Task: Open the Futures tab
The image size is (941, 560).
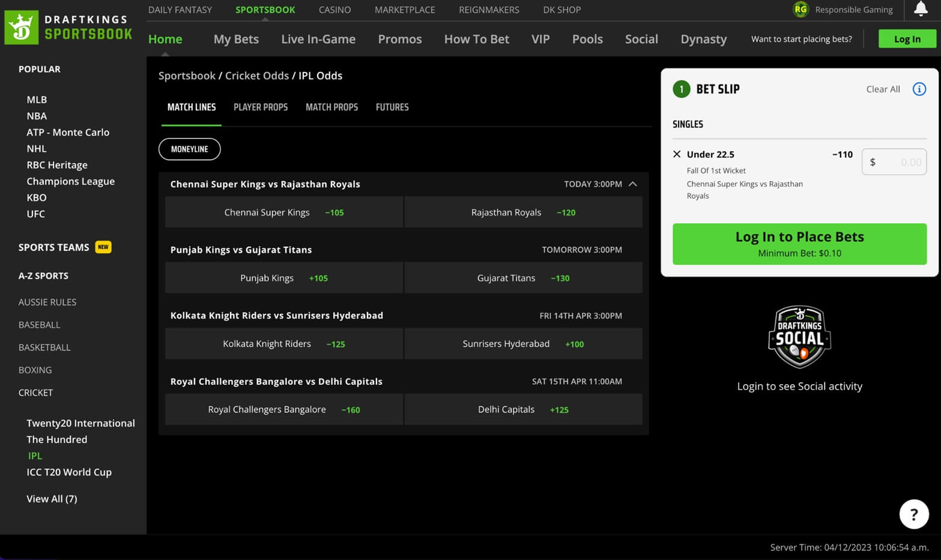Action: pos(392,107)
